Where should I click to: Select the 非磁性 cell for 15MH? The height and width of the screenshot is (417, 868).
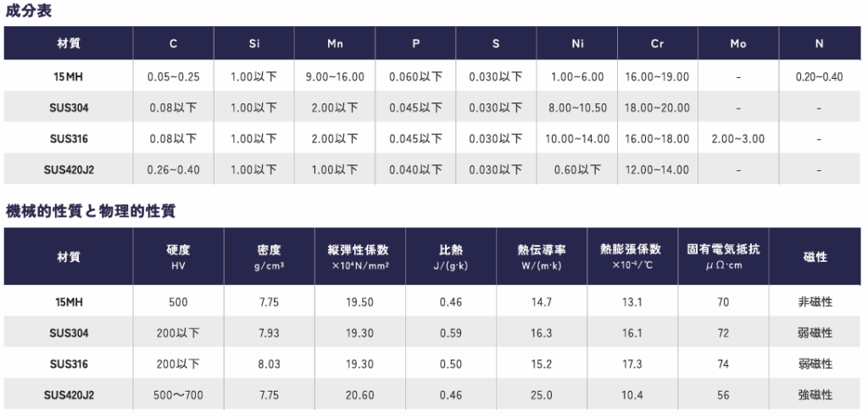pyautogui.click(x=815, y=303)
